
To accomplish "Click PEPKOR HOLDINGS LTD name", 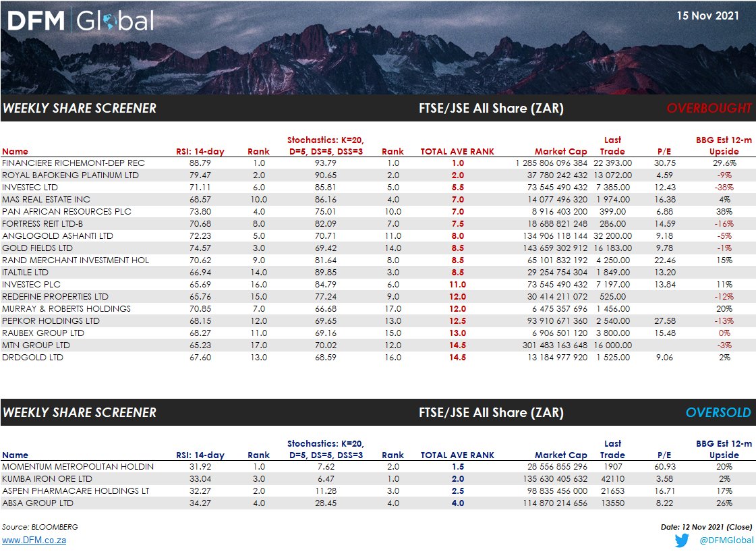I will tap(51, 320).
